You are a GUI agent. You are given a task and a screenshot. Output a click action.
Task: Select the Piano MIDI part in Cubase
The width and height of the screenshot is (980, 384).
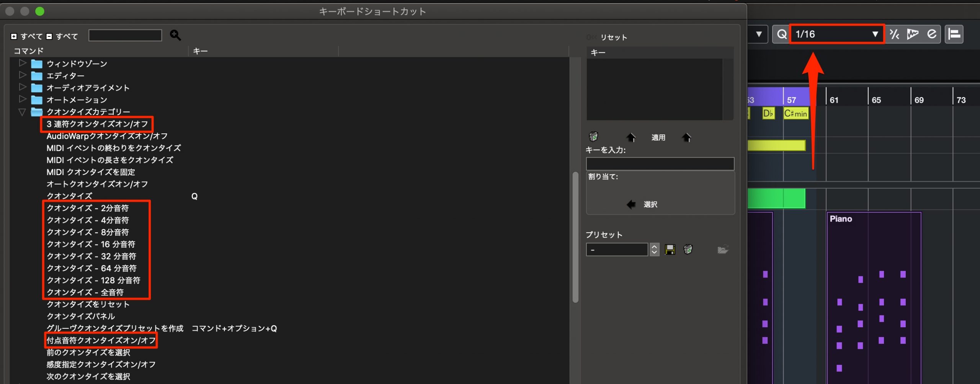874,297
